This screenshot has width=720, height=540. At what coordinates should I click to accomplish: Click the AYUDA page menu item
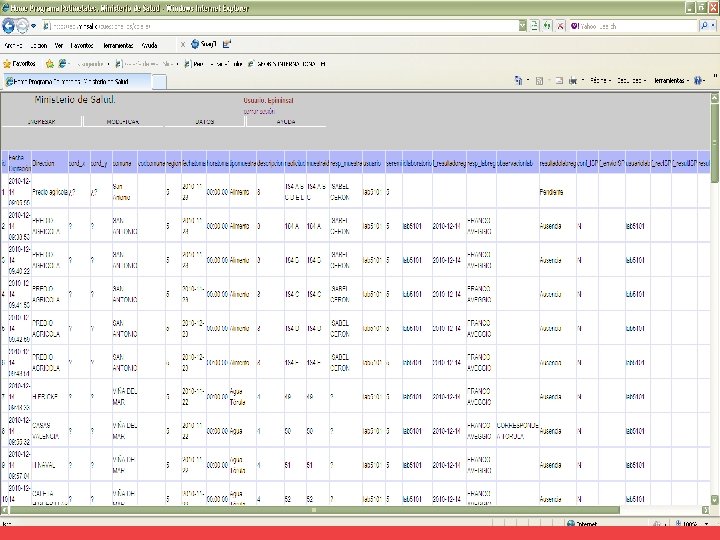(286, 122)
